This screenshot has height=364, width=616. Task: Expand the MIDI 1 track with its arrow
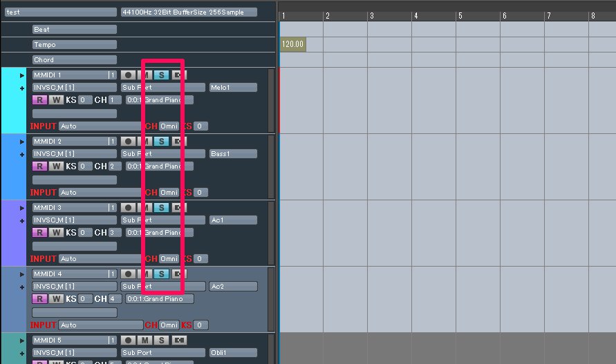point(21,75)
